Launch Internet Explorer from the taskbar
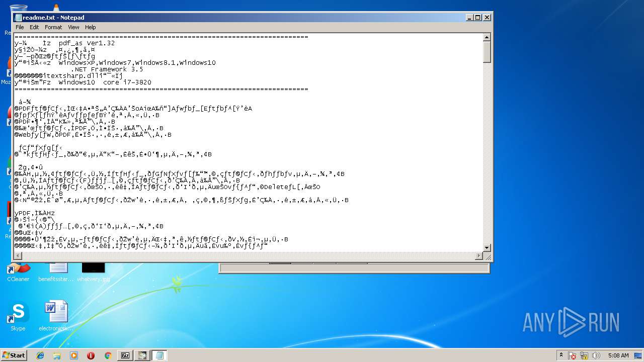The width and height of the screenshot is (644, 362). click(x=40, y=355)
